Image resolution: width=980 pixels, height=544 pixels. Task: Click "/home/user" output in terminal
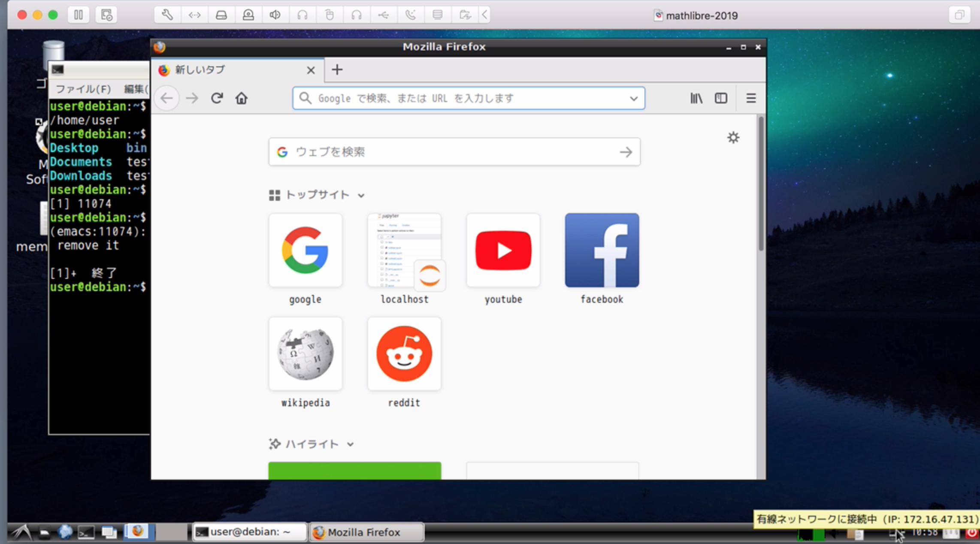pos(85,120)
